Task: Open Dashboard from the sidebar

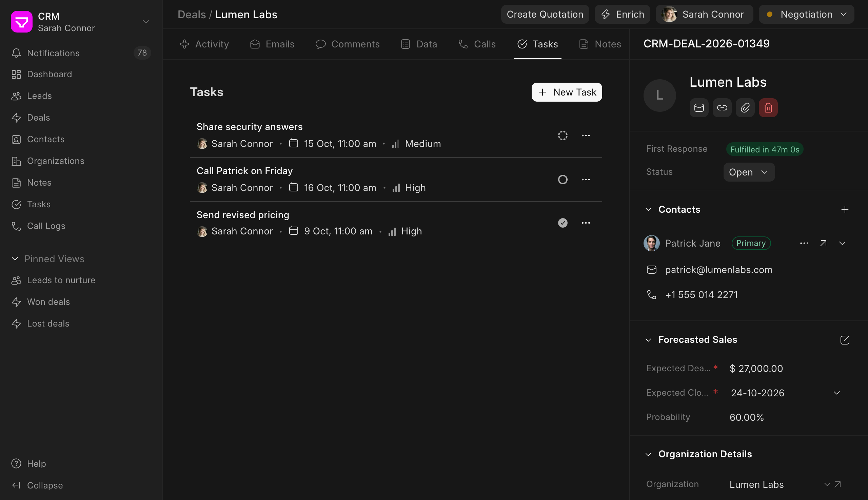Action: 81,74
